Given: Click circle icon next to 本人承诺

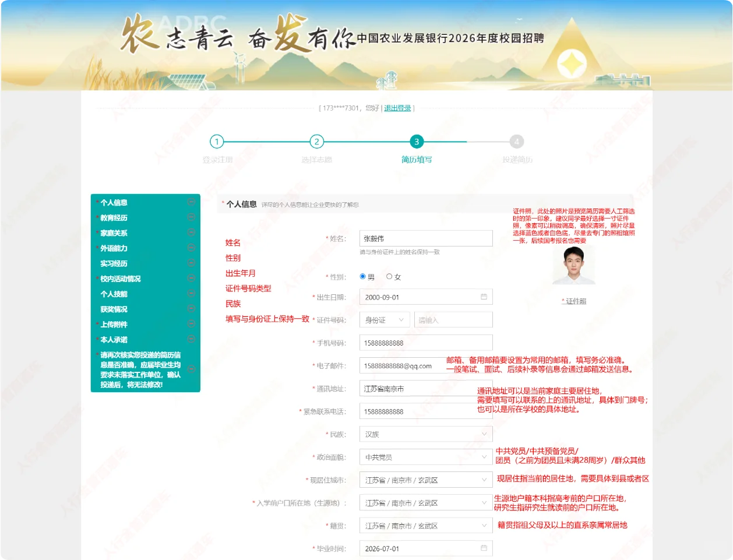Looking at the screenshot, I should click(191, 339).
